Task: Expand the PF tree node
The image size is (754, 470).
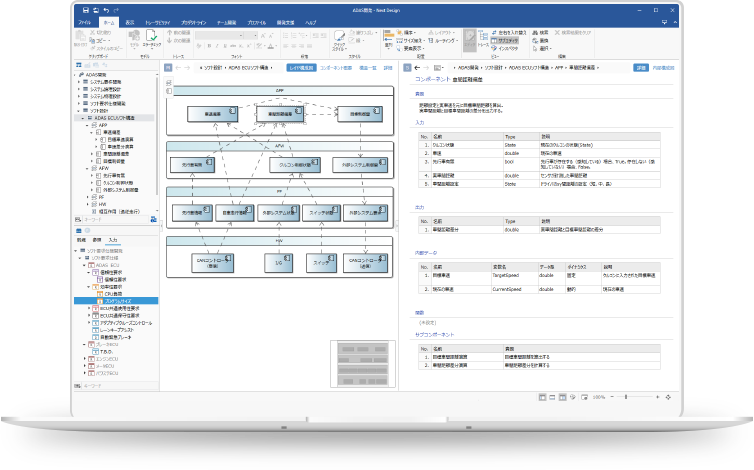Action: 88,197
